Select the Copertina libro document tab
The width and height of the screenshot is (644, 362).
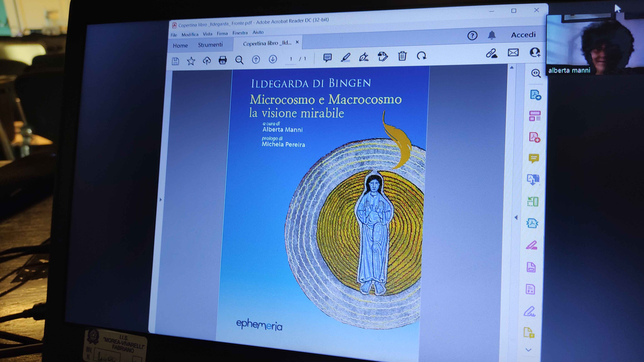(x=267, y=43)
